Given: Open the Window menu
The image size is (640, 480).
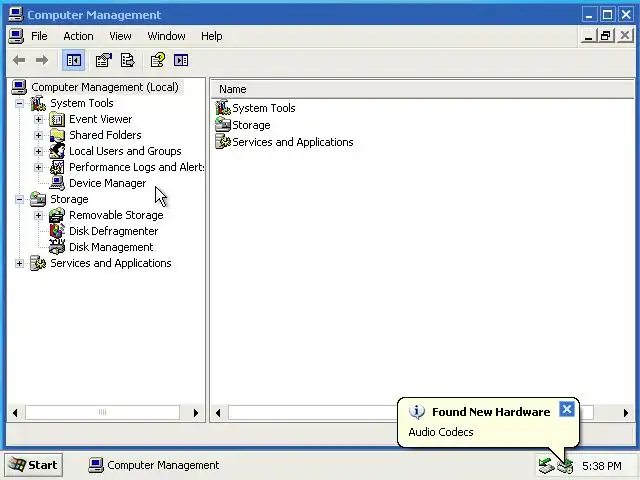Looking at the screenshot, I should coord(166,36).
